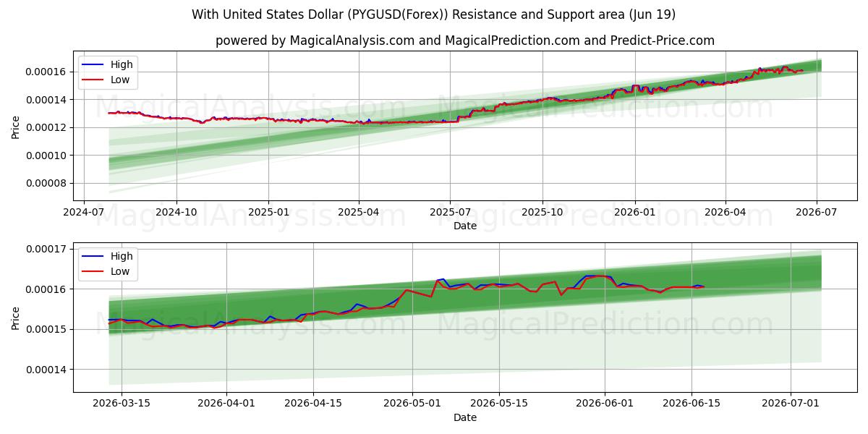The image size is (868, 434).
Task: Click the bottom chart '0.00016' y-axis tick label
Action: [x=46, y=289]
